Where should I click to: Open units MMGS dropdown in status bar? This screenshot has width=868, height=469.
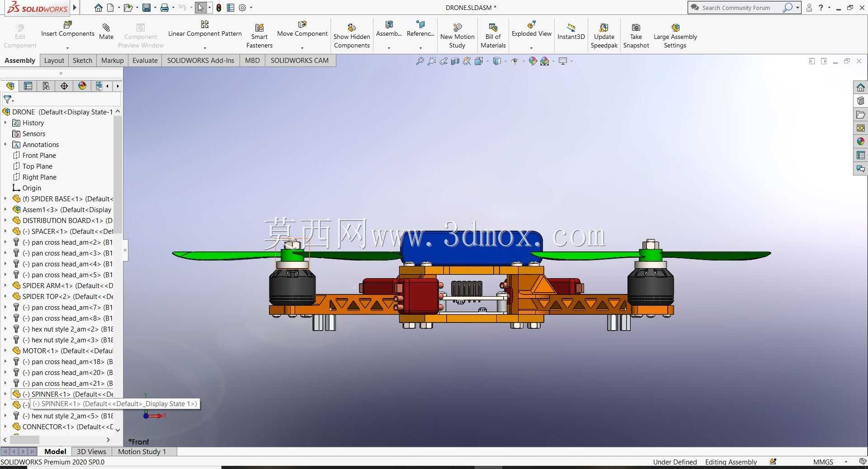846,462
